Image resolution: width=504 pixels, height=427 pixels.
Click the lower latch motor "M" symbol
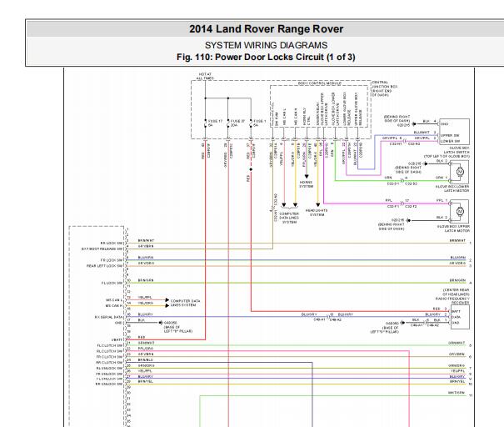pos(460,172)
